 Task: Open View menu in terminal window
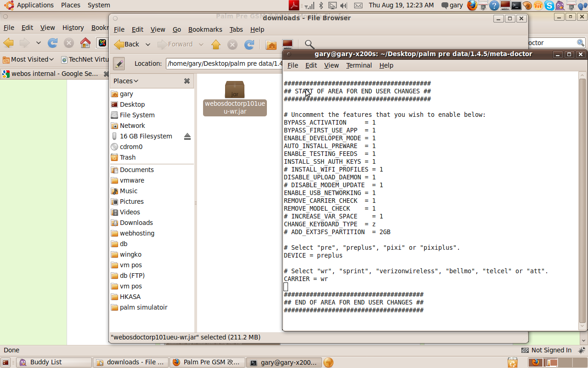coord(331,65)
